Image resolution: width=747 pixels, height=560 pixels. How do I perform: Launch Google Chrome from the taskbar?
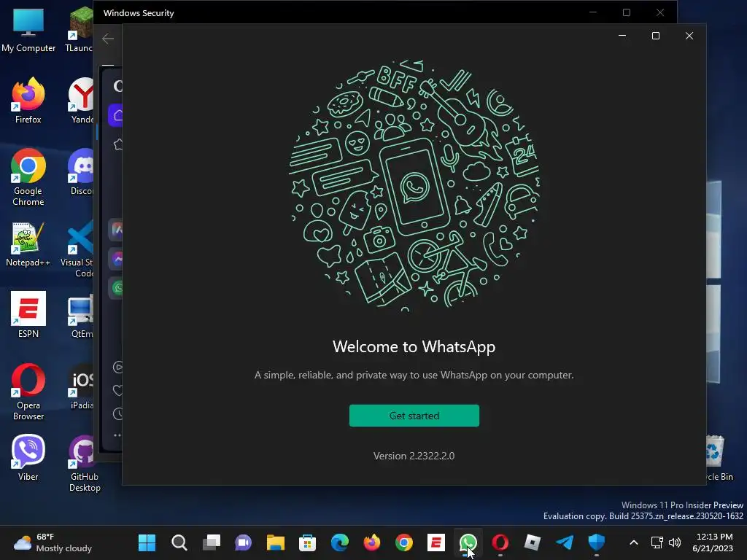pos(404,542)
